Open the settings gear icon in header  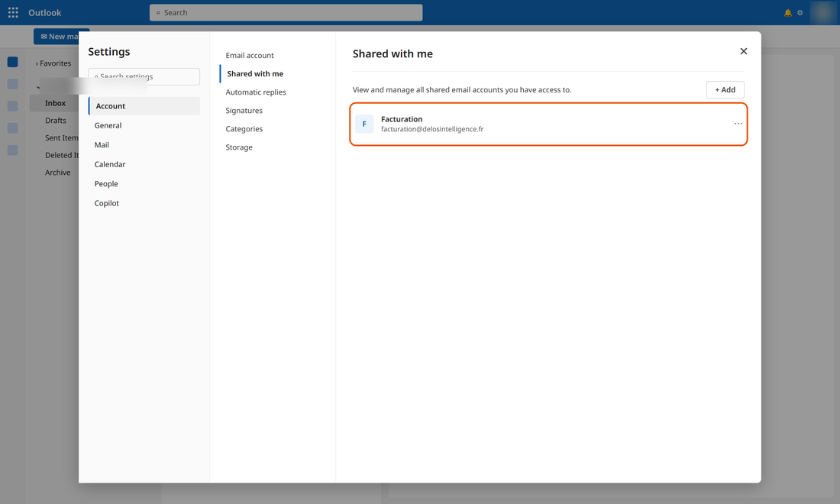pyautogui.click(x=800, y=13)
